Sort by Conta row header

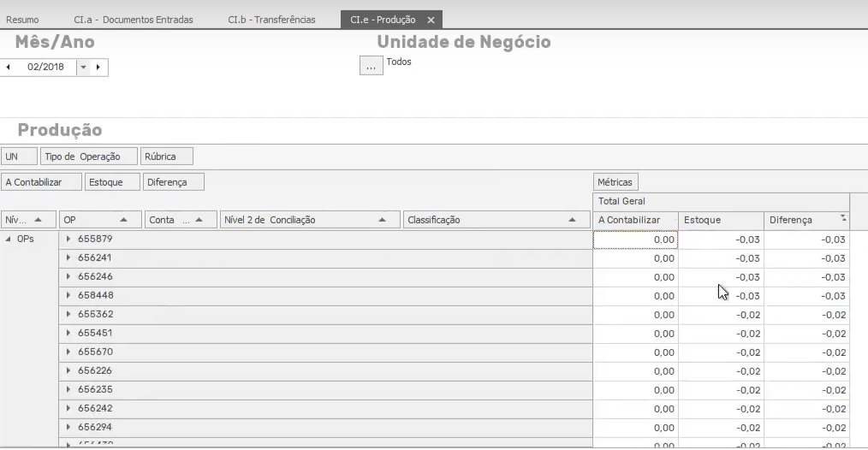click(x=181, y=220)
